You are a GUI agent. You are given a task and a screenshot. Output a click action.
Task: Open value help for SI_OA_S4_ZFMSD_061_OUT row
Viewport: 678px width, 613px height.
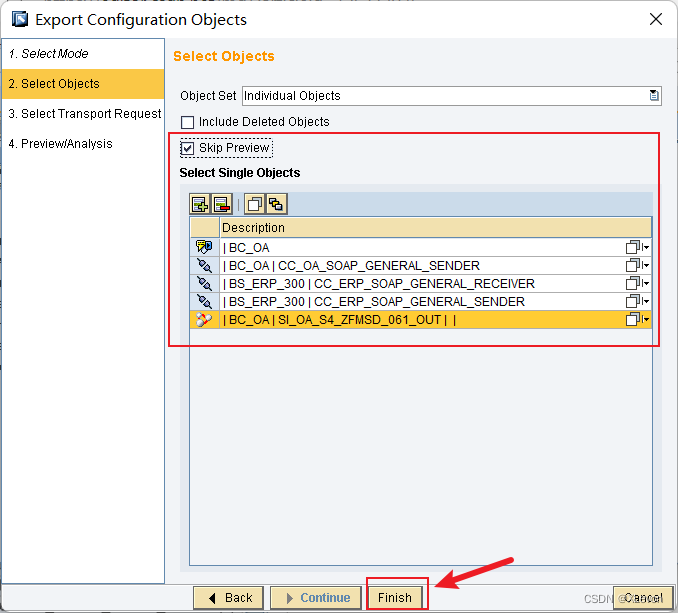(637, 319)
